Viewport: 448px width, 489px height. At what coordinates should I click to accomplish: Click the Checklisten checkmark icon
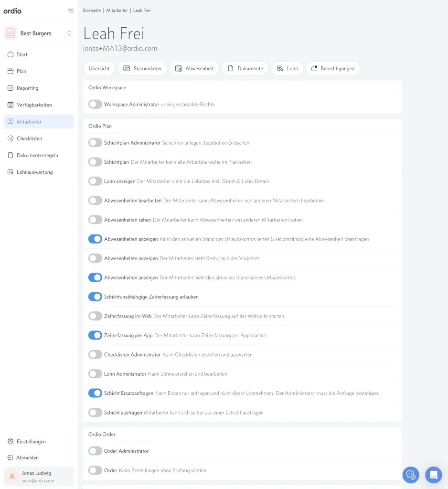coord(11,138)
